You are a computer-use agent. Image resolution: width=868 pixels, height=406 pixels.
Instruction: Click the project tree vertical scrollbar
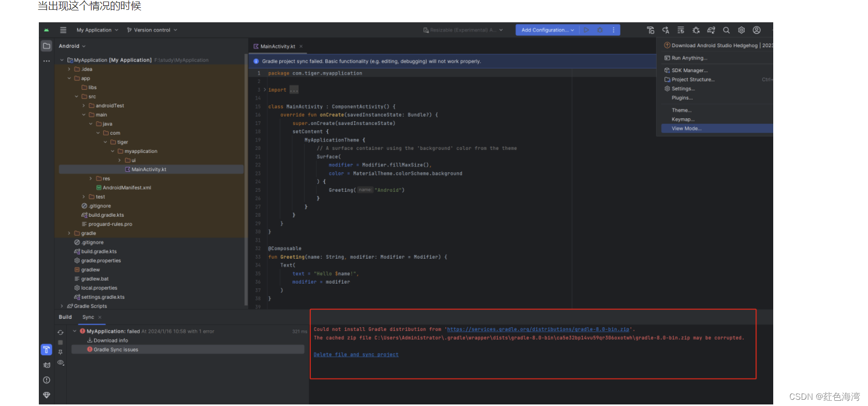(245, 179)
